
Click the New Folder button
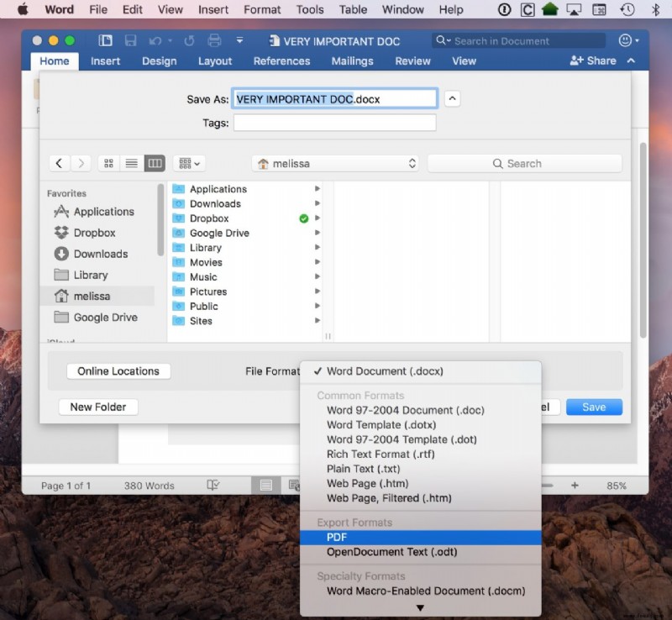[x=98, y=407]
